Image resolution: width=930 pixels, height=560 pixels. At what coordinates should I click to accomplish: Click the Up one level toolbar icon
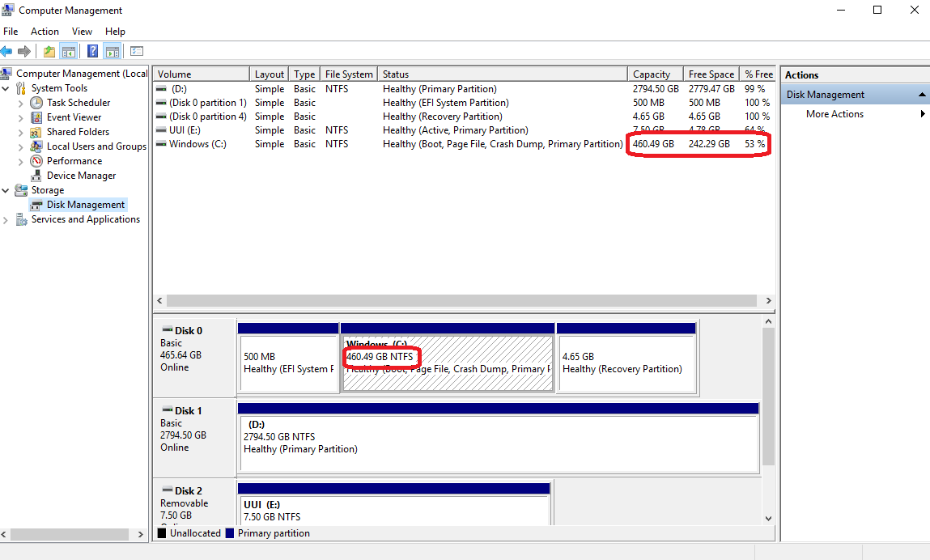click(x=49, y=51)
